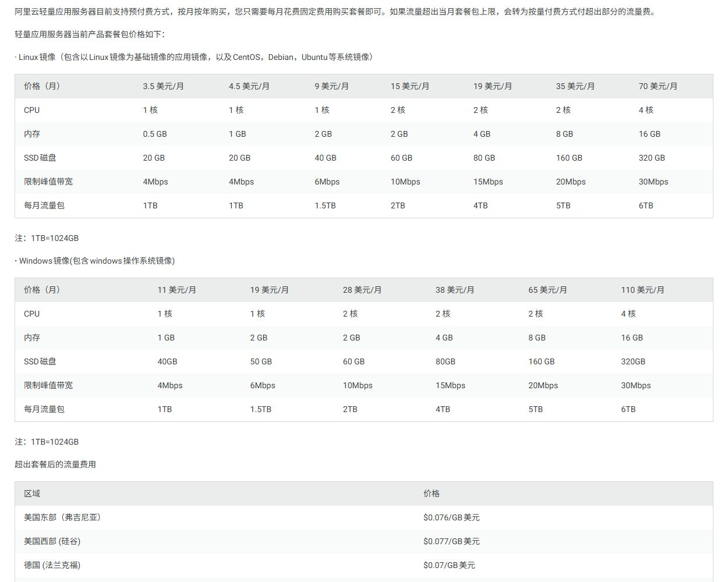The image size is (728, 582).
Task: Select the '38 美元/月' column header
Action: 455,290
